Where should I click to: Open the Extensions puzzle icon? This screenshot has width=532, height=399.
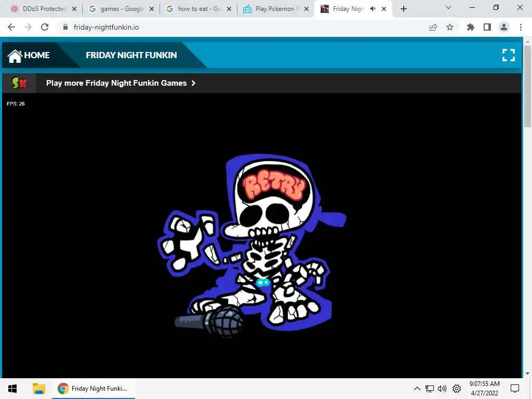click(471, 27)
